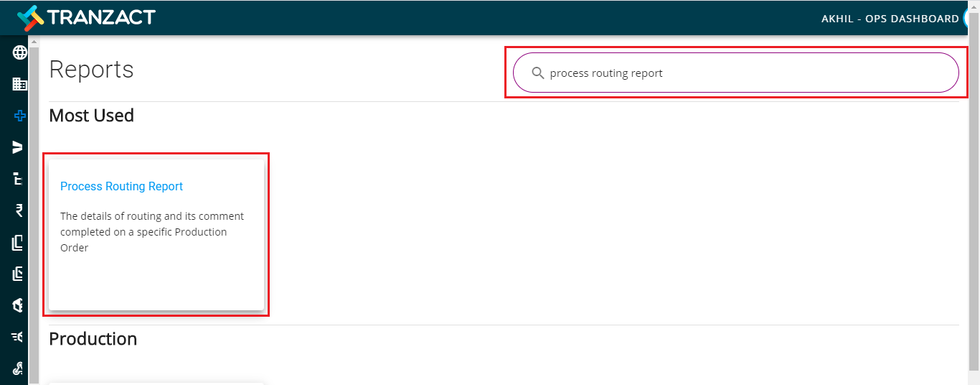Image resolution: width=980 pixels, height=385 pixels.
Task: Open the Process Routing Report link
Action: coord(121,186)
